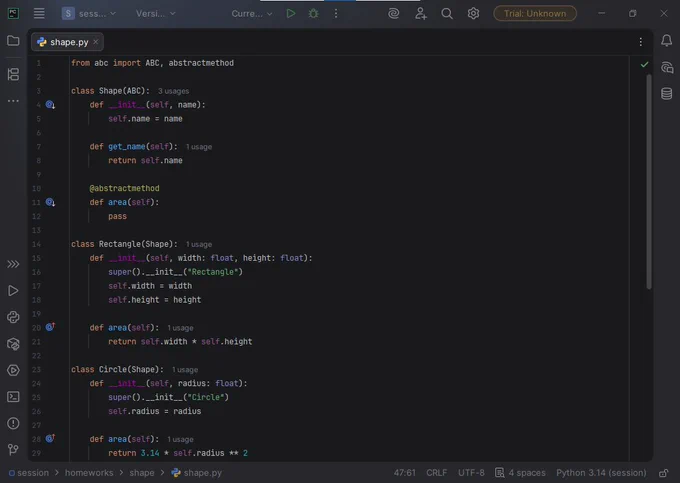The width and height of the screenshot is (680, 483).
Task: Open AI chat tool window
Action: click(667, 67)
